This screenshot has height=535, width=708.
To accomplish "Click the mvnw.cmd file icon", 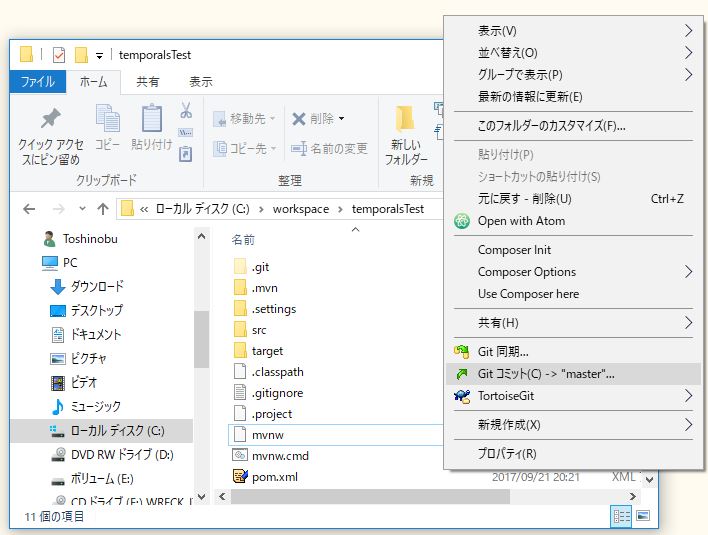I will [240, 455].
